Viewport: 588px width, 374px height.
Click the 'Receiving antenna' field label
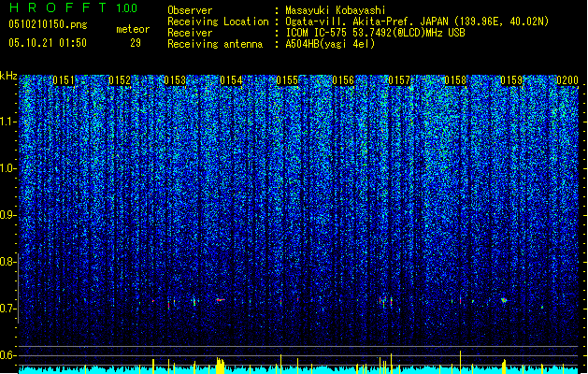pyautogui.click(x=215, y=44)
